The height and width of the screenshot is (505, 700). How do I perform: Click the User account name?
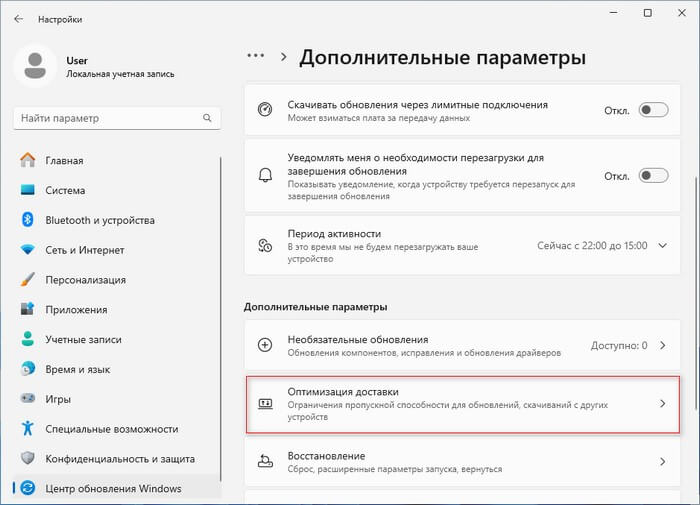tap(77, 60)
